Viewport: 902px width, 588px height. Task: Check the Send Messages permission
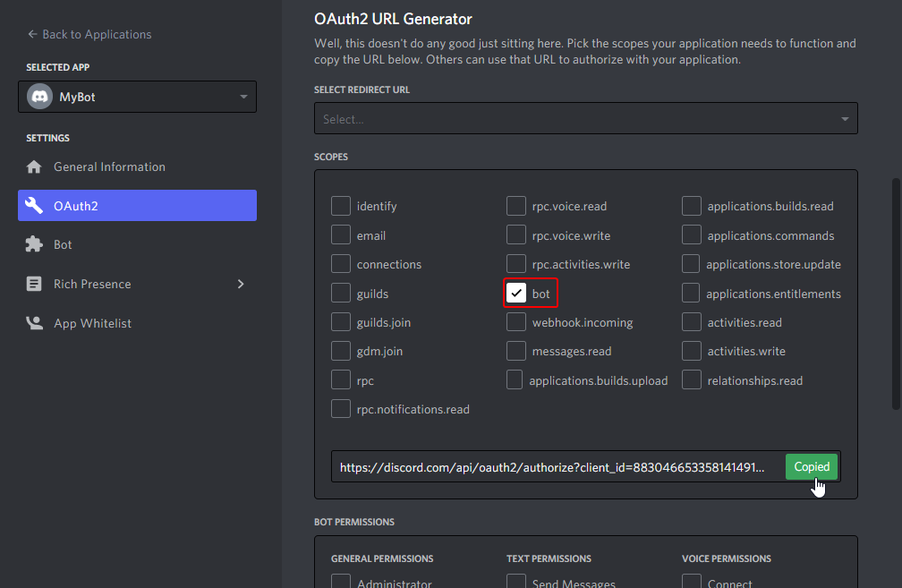pyautogui.click(x=516, y=581)
